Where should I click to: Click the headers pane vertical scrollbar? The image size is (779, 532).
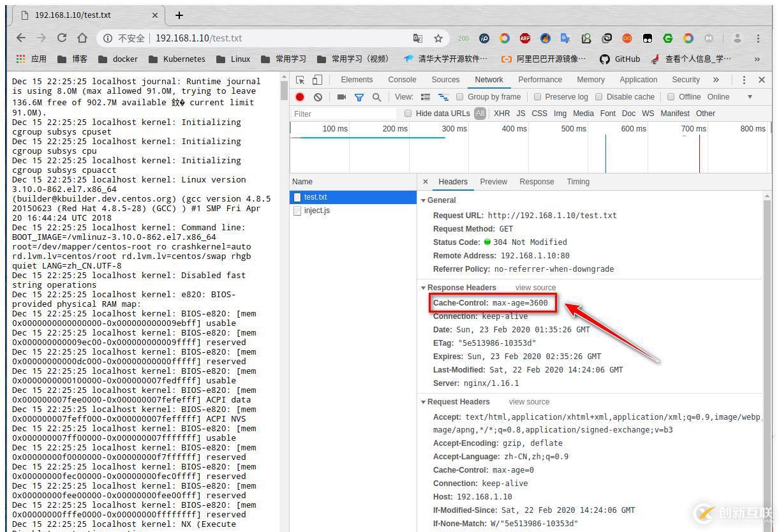tap(767, 361)
